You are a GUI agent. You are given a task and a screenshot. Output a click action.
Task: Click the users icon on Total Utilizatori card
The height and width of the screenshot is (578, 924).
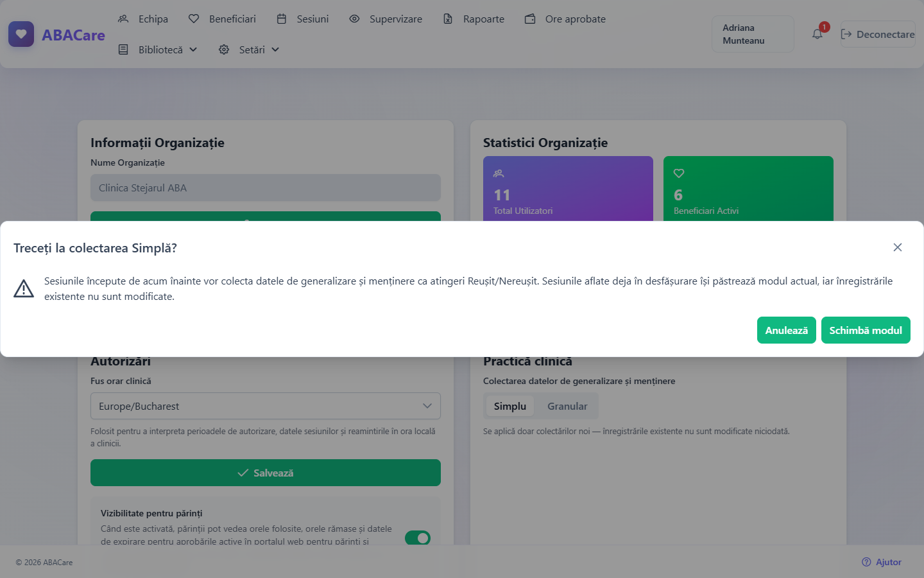[499, 173]
